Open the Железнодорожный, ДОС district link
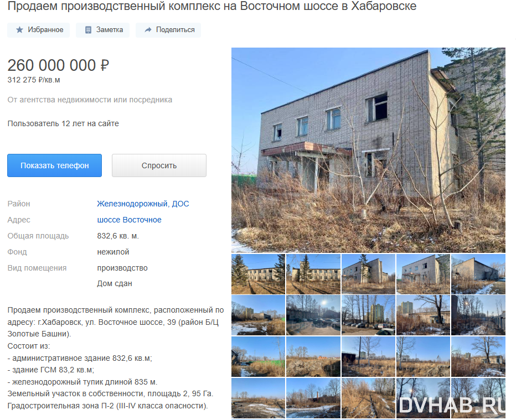Image resolution: width=516 pixels, height=420 pixels. 143,204
